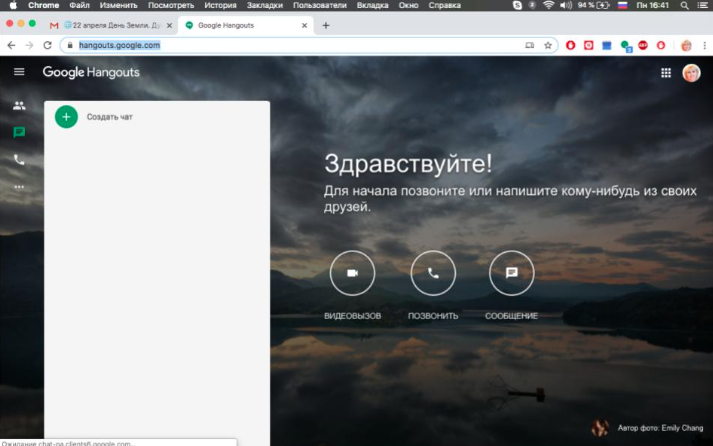Open the Google account avatar in Hangouts
Viewport: 713px width, 446px height.
[x=691, y=73]
